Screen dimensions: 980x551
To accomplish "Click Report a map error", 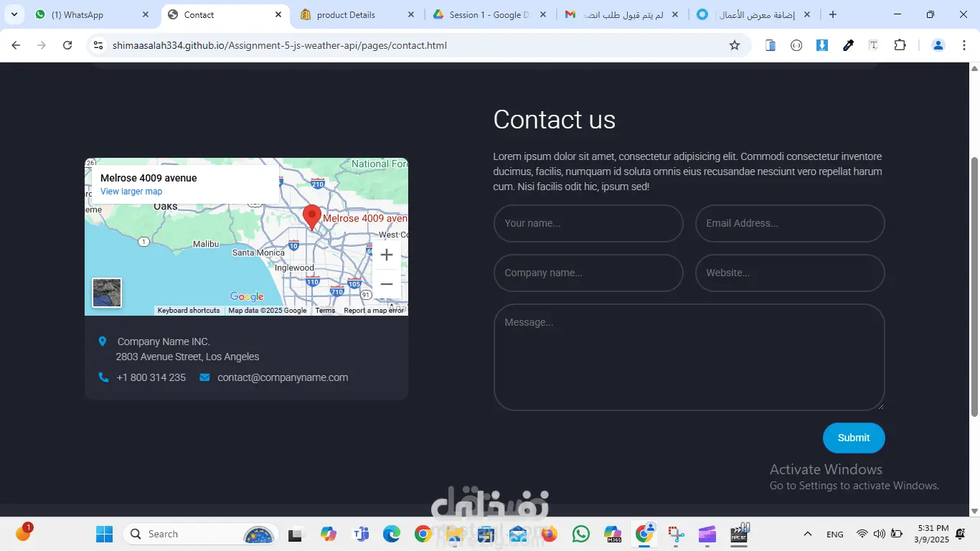I will (374, 311).
